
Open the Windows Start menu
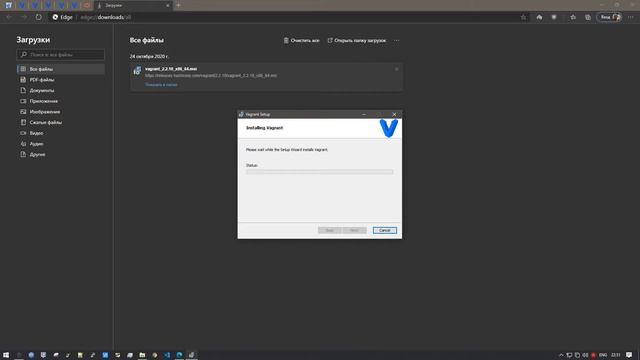(6, 355)
